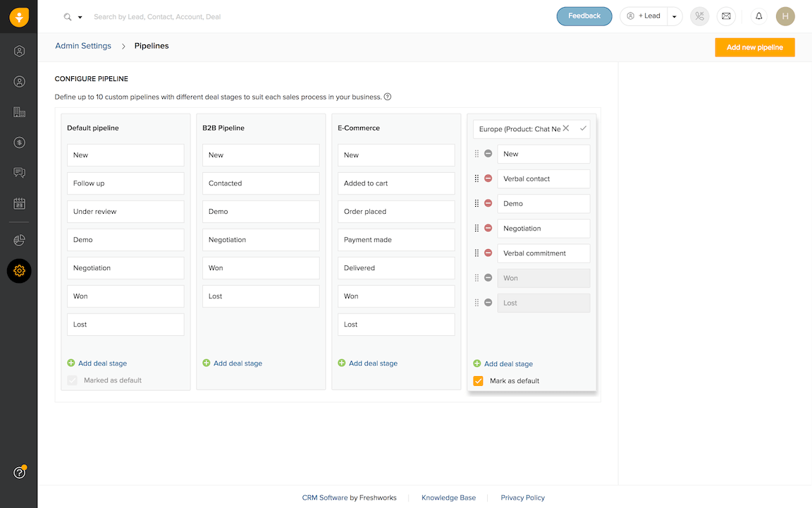Navigate to Admin Settings breadcrumb
This screenshot has height=508, width=812.
83,45
